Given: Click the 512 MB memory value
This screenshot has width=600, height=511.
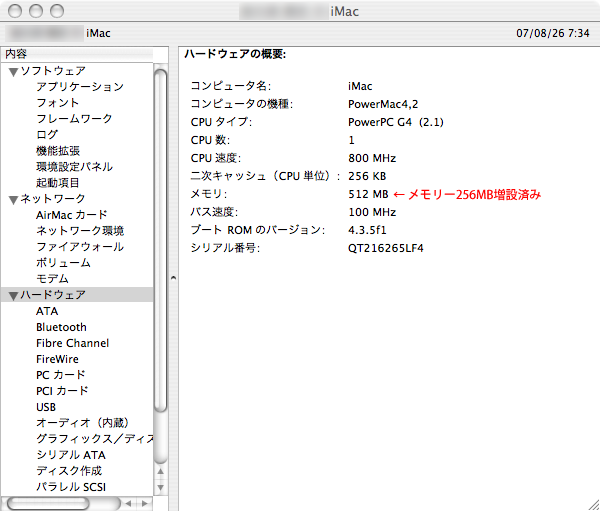Looking at the screenshot, I should [368, 194].
